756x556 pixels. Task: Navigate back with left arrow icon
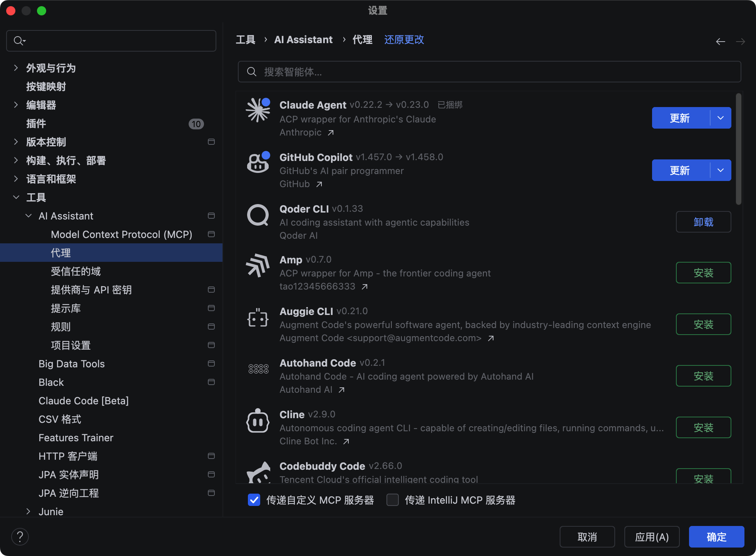(720, 42)
